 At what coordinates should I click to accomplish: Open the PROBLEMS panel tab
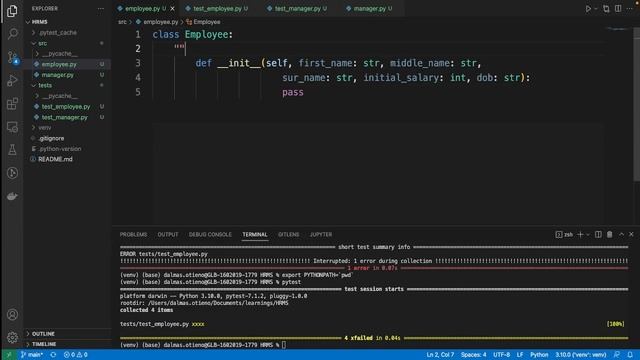133,235
